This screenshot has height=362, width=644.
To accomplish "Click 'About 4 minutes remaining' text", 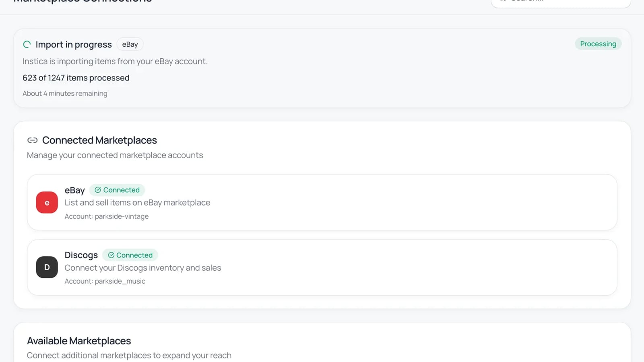I will [65, 93].
